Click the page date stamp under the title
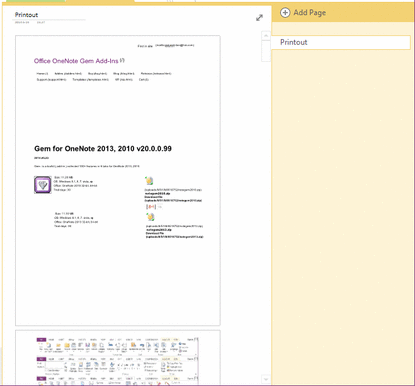The image size is (415, 386). (22, 22)
